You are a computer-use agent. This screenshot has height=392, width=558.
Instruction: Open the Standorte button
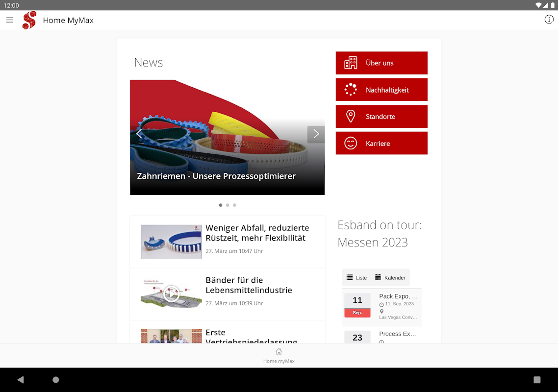pos(381,116)
